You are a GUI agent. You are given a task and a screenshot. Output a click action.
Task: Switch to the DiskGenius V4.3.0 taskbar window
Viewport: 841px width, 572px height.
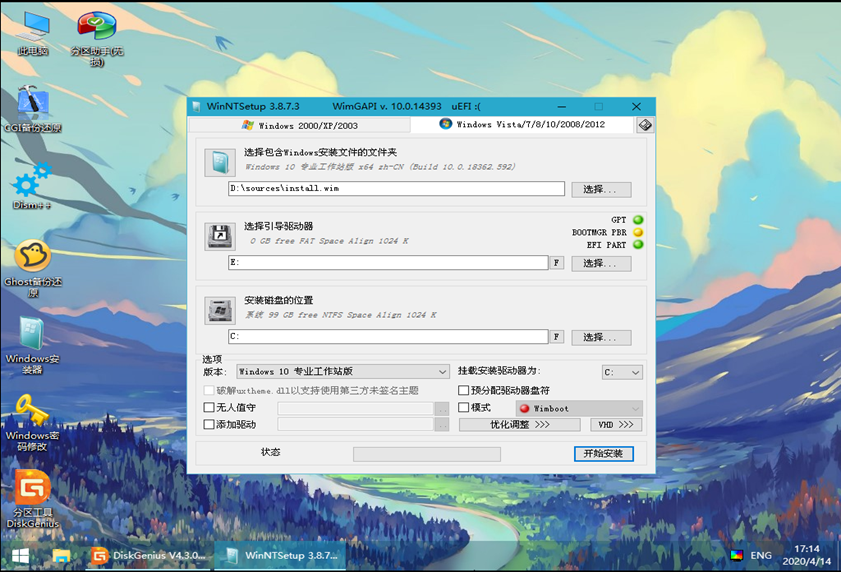tap(149, 556)
